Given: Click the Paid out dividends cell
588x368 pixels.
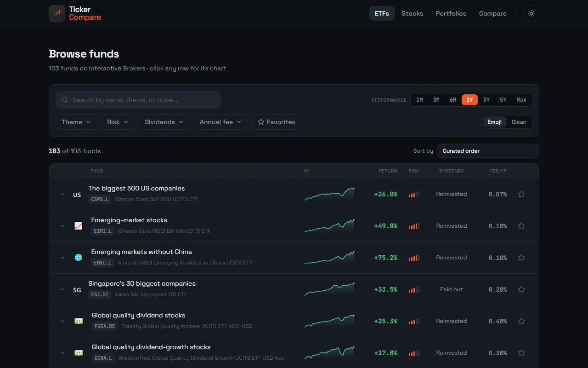Looking at the screenshot, I should point(452,289).
